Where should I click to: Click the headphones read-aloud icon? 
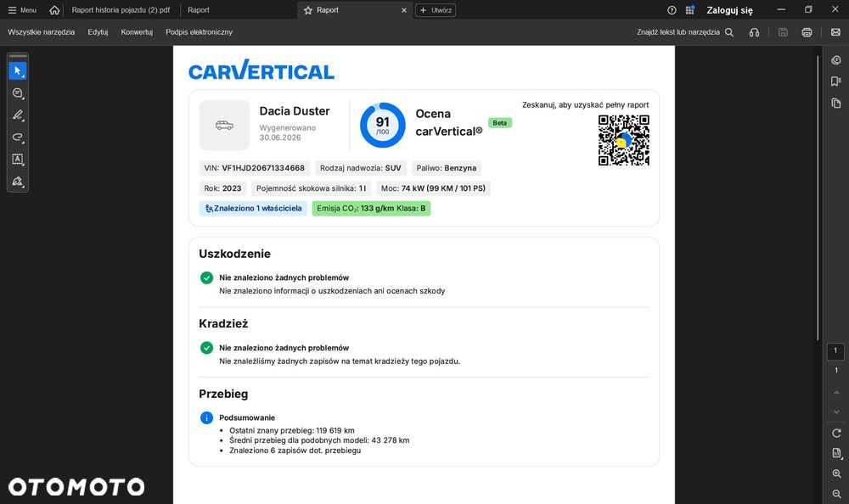[754, 32]
